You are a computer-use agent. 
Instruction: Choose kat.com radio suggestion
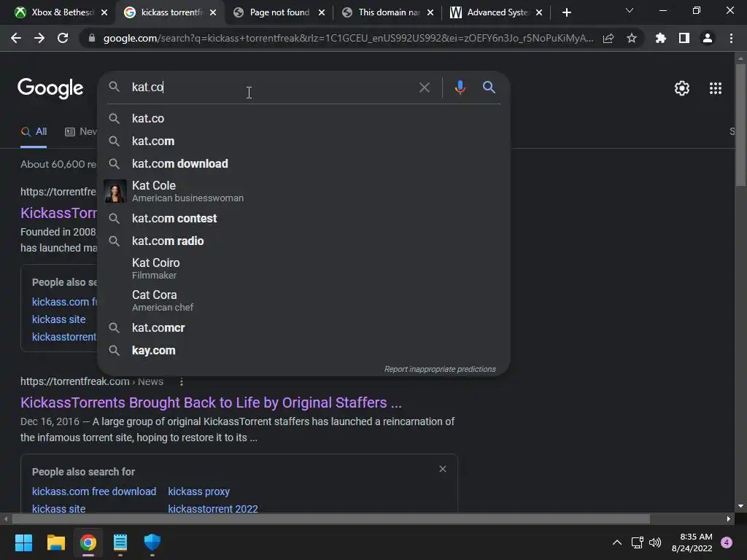coord(303,241)
